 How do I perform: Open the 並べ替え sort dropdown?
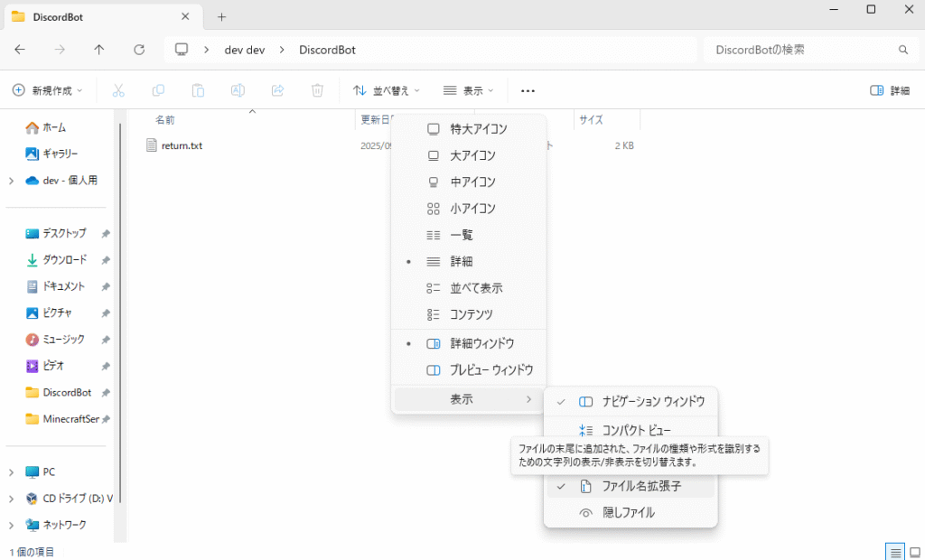pos(386,90)
